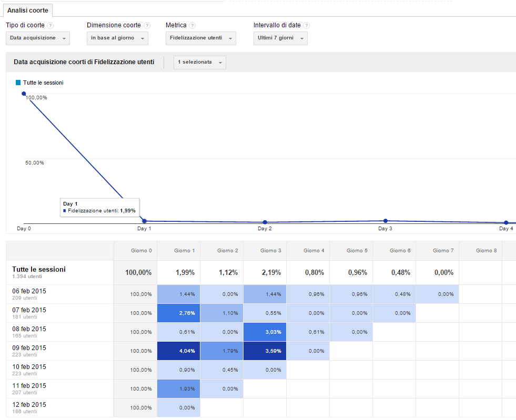Click help icon next to Tipo di coorte
516x420 pixels.
point(50,25)
